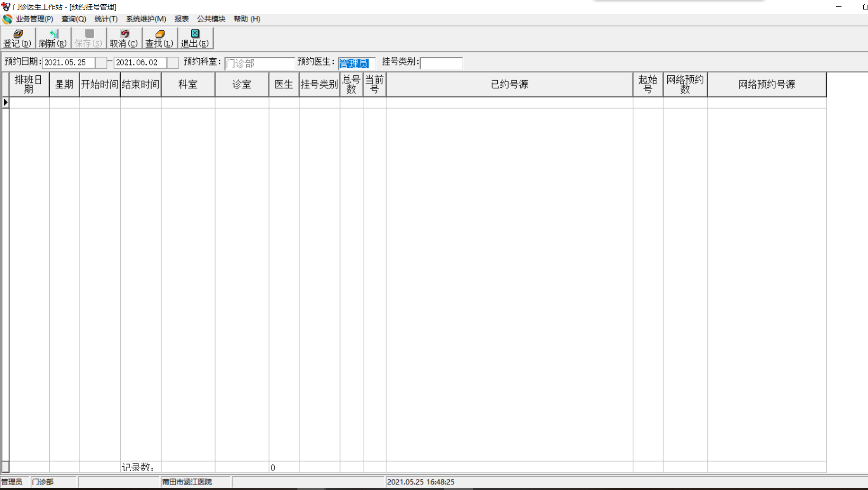Image resolution: width=868 pixels, height=490 pixels.
Task: Click the 排班日期 column header
Action: (29, 84)
